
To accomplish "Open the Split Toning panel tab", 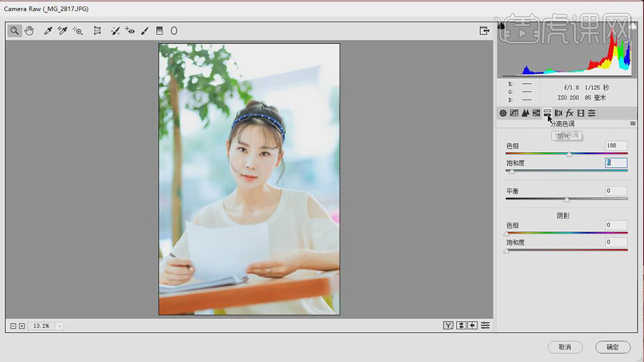I will coord(547,113).
